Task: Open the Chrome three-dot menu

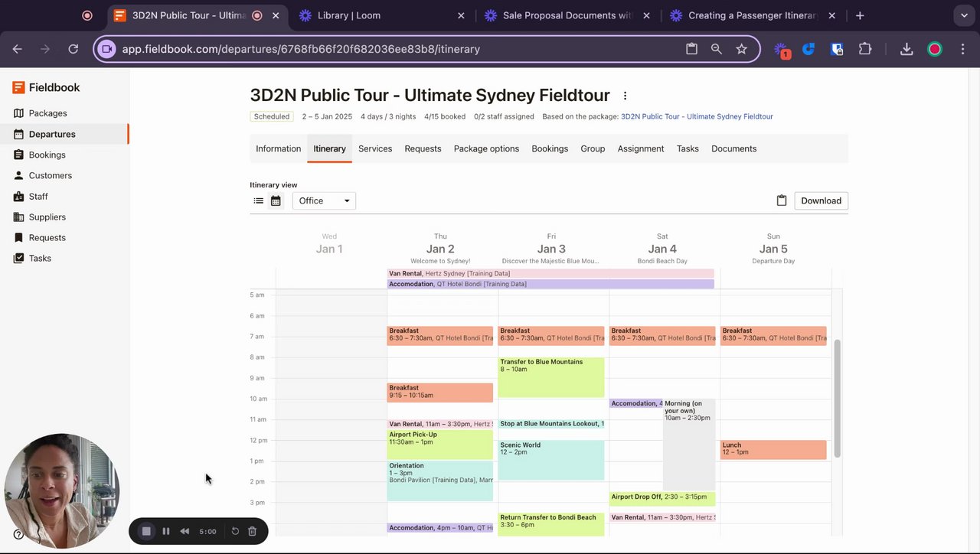Action: point(962,49)
